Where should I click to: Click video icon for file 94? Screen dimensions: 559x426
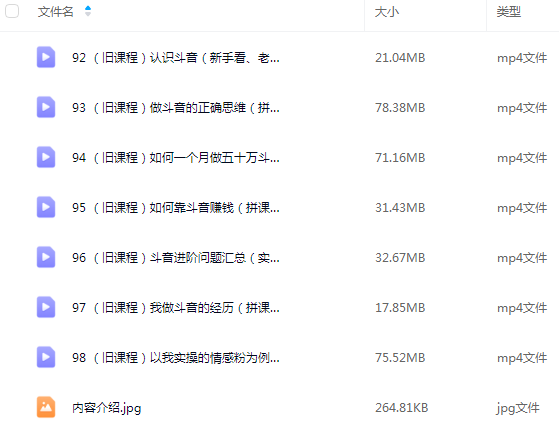pyautogui.click(x=46, y=157)
